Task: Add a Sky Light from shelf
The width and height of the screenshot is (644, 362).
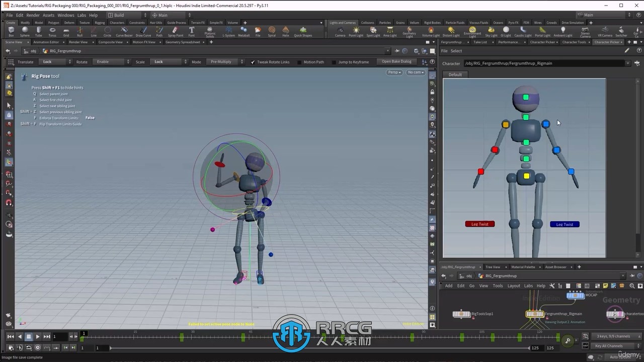Action: 492,32
